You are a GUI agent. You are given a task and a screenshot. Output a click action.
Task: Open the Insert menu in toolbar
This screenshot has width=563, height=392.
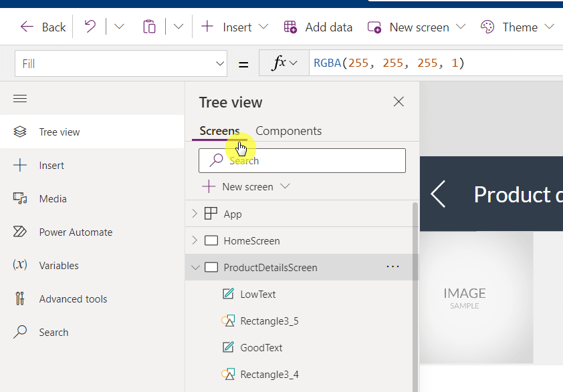[x=235, y=27]
